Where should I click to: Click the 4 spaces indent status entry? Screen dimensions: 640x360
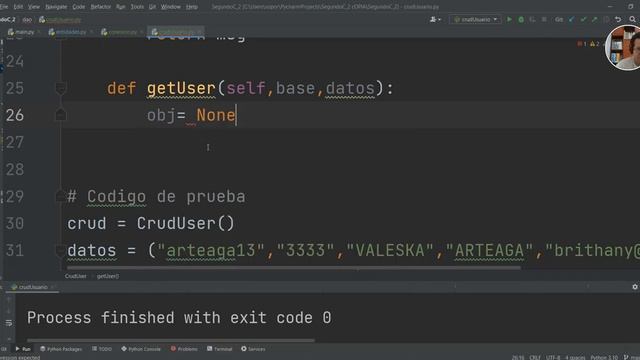point(575,358)
